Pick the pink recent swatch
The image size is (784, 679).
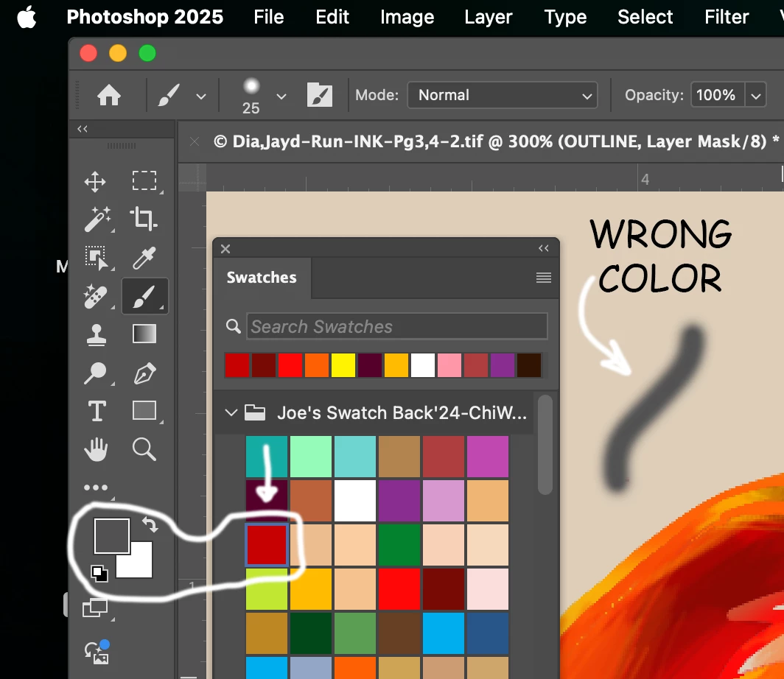coord(449,365)
